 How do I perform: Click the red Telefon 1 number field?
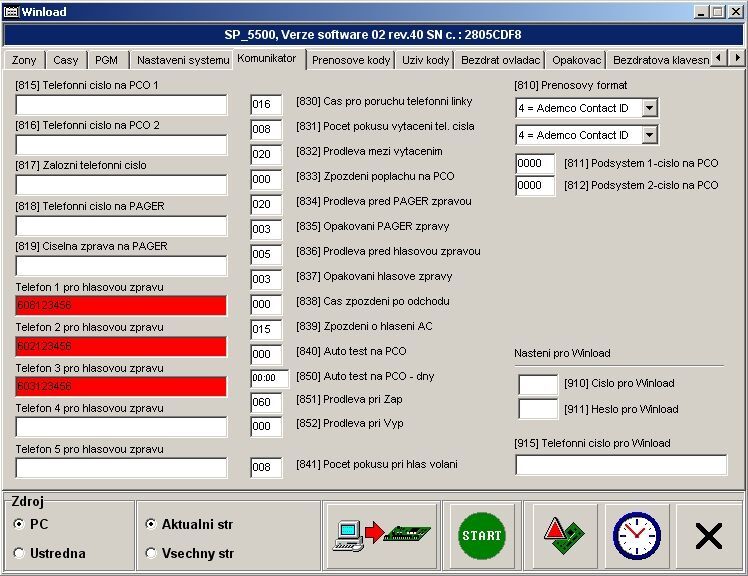pos(121,305)
